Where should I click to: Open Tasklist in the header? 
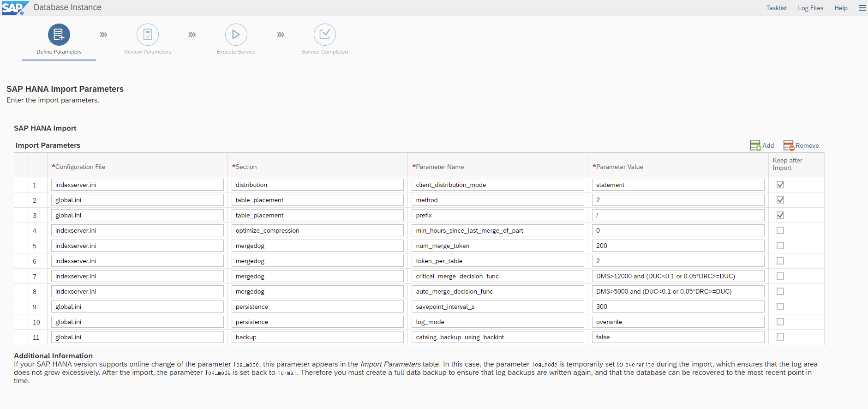click(777, 8)
